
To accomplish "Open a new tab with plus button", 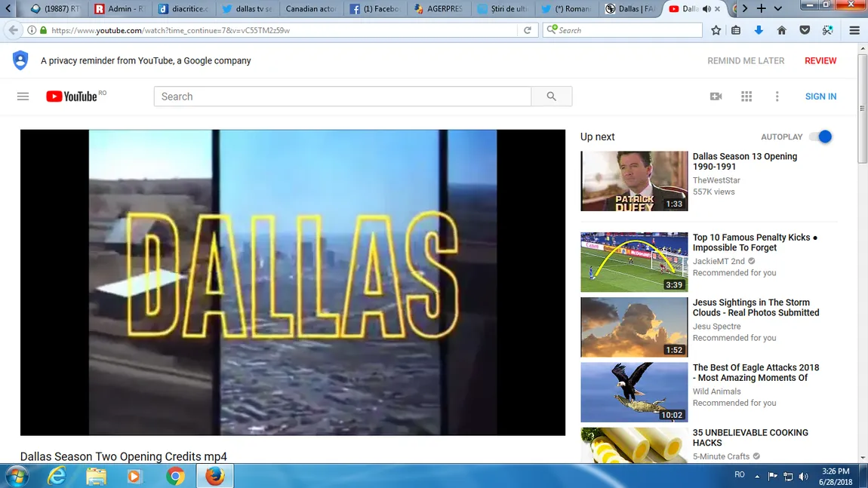I will 761,8.
